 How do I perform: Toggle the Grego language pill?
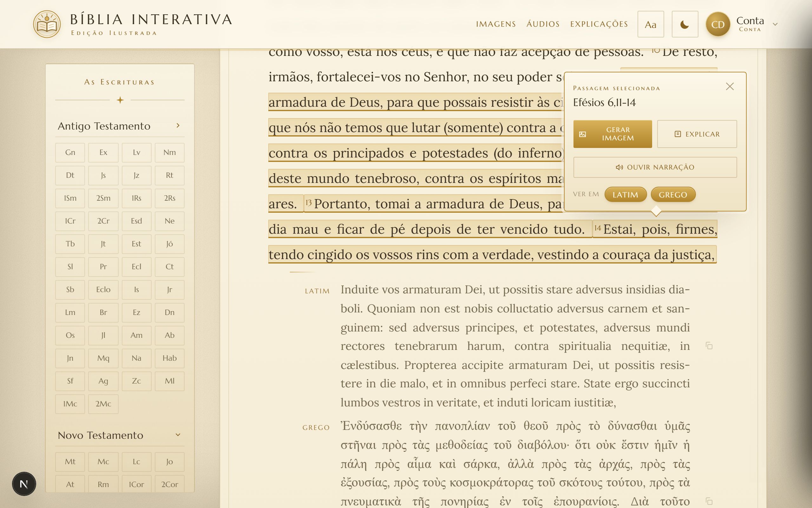pyautogui.click(x=673, y=195)
